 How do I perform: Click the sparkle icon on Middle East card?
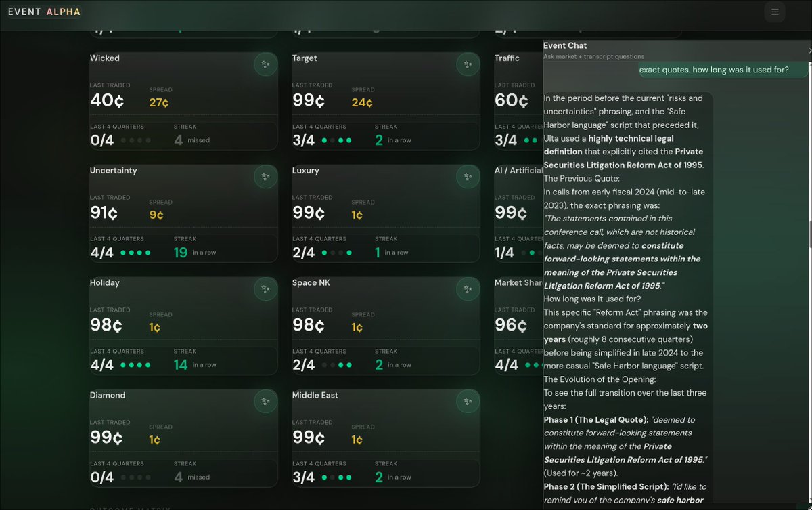pos(468,402)
